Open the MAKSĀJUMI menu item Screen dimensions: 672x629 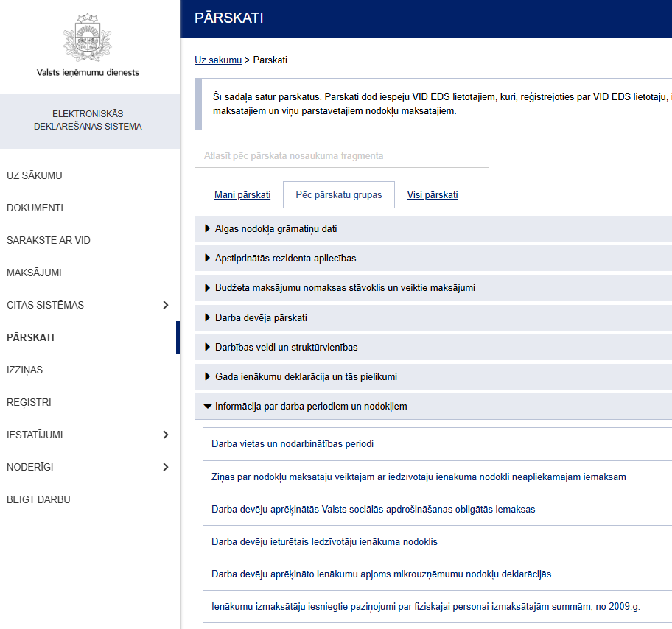[35, 273]
